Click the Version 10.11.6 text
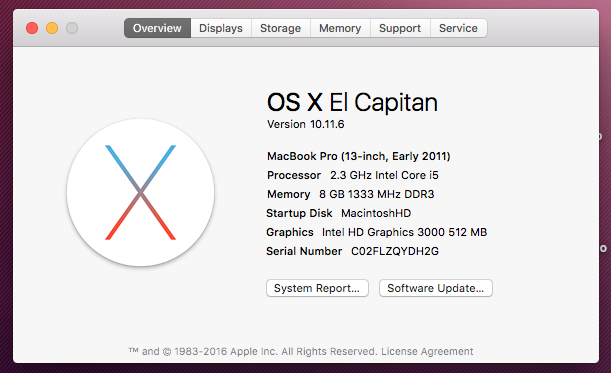Image resolution: width=611 pixels, height=373 pixels. click(306, 124)
